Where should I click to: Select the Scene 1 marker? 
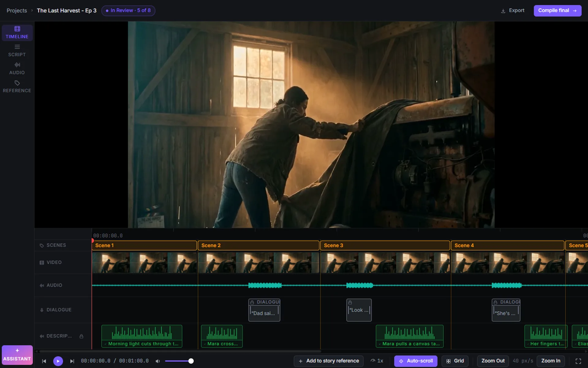pos(144,245)
